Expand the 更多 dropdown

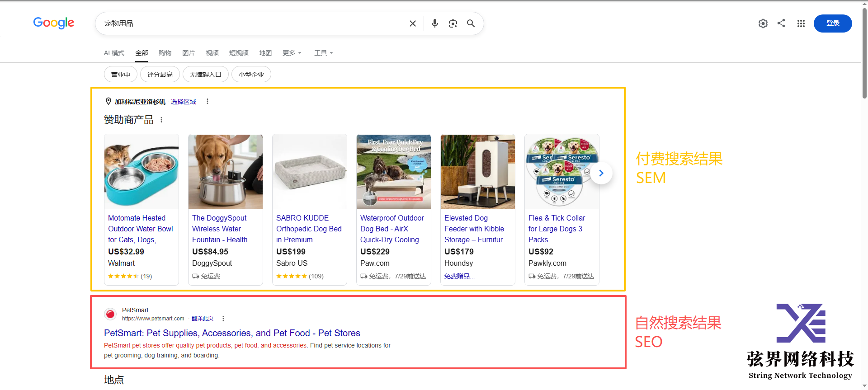pos(292,53)
